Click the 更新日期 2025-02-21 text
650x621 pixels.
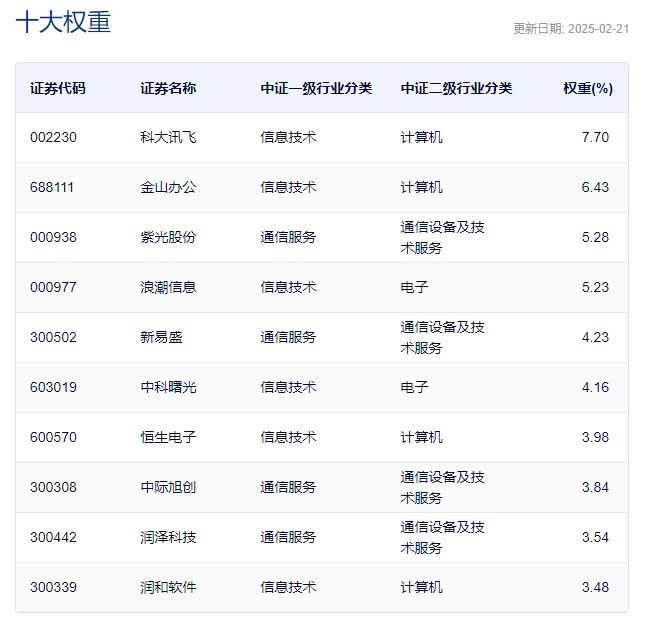click(x=570, y=29)
